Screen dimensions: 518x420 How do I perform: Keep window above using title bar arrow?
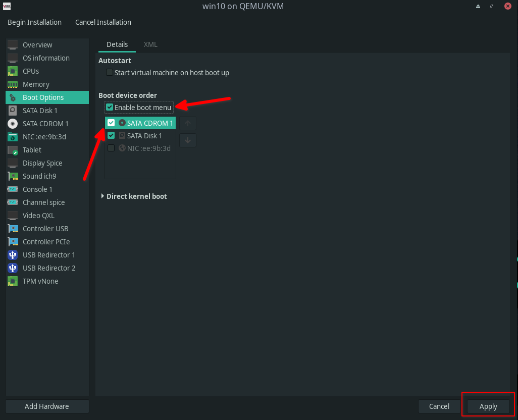click(478, 6)
